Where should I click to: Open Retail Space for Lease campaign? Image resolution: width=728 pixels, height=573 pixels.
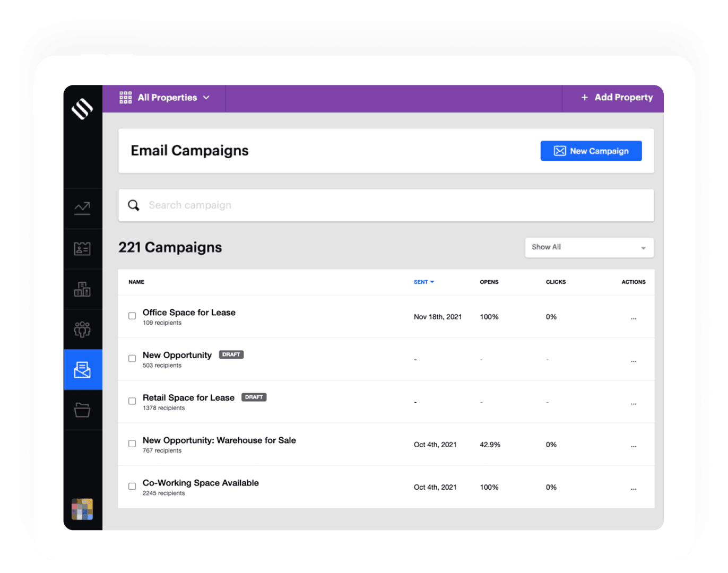188,397
